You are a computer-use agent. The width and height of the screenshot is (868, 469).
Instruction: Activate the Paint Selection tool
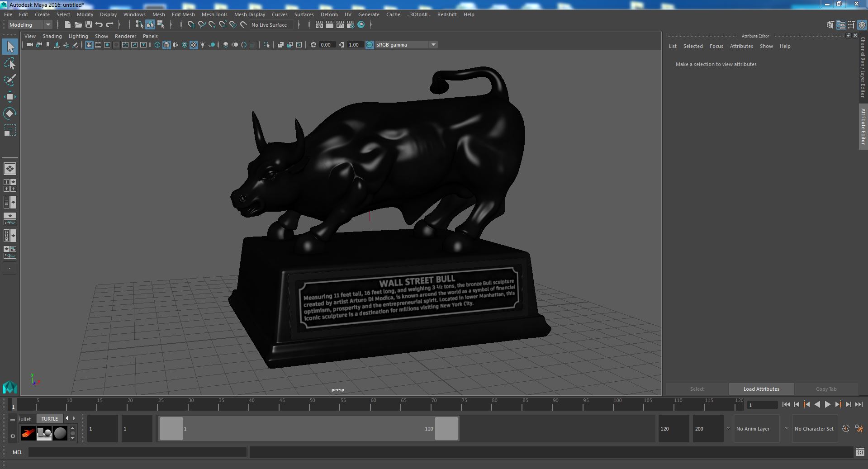coord(10,81)
